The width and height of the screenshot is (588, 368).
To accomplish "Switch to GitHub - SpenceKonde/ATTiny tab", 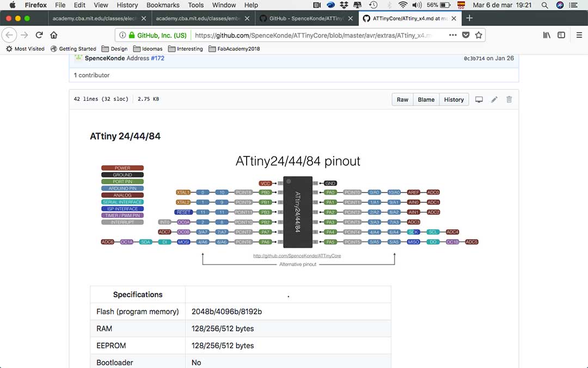I will pyautogui.click(x=306, y=19).
